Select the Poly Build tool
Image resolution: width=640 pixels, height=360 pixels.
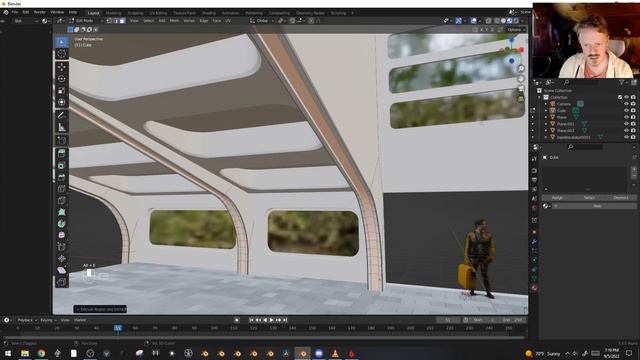coord(62,212)
